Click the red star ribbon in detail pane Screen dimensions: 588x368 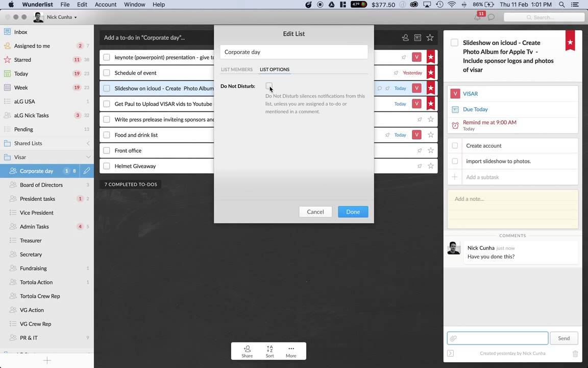pos(570,40)
